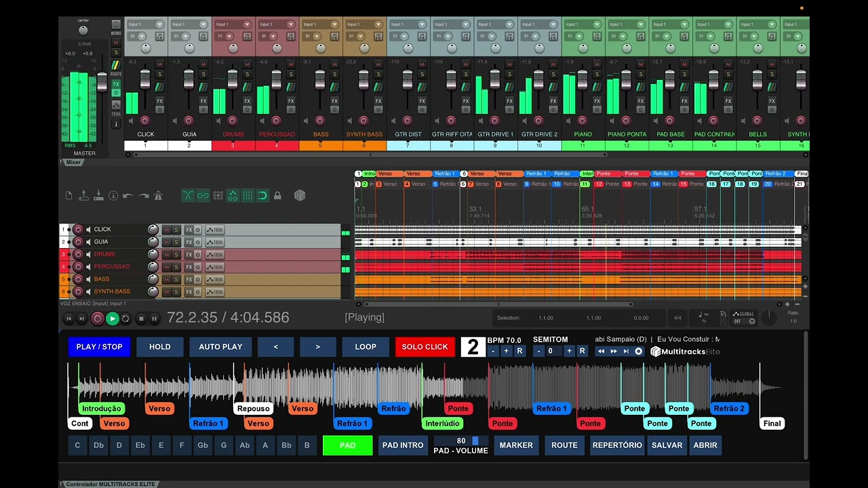Click the PAD INTRO button
The image size is (868, 488).
[x=403, y=445]
